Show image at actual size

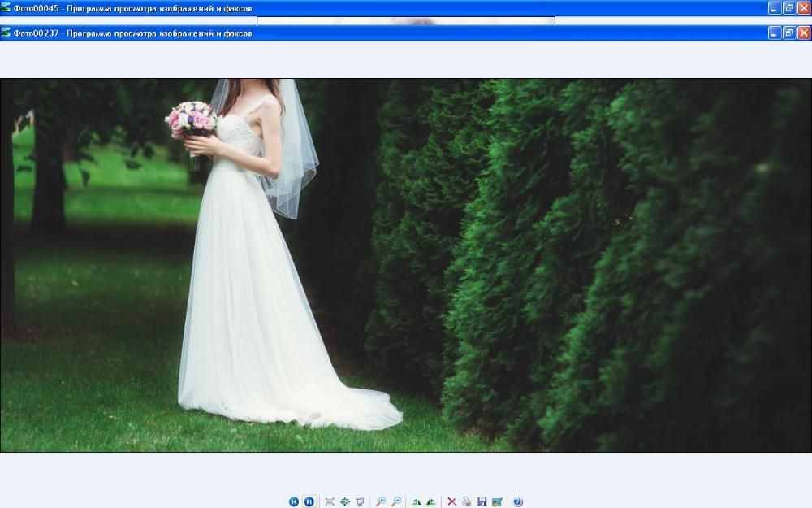point(345,501)
